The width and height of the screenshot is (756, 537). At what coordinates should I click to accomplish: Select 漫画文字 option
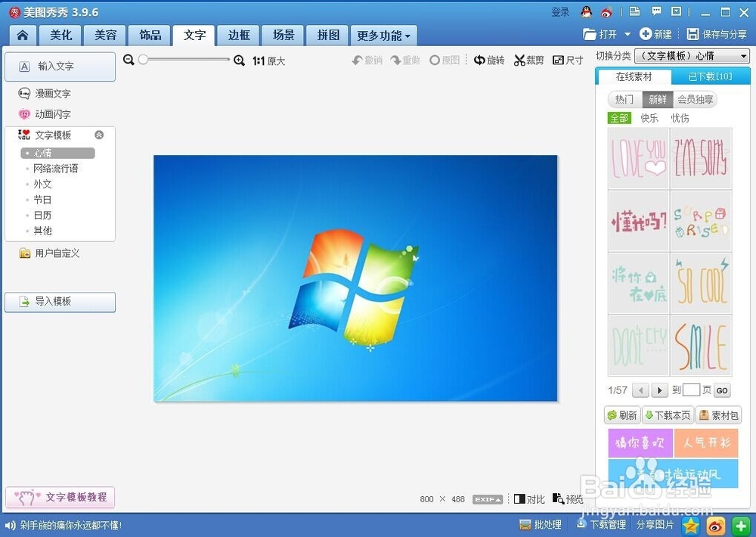coord(45,94)
